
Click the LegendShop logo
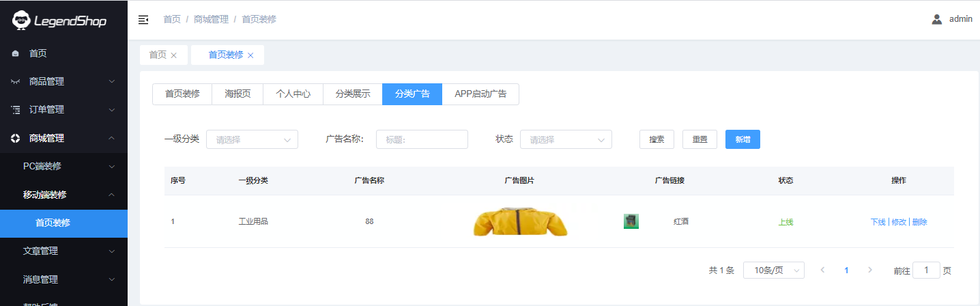point(59,20)
